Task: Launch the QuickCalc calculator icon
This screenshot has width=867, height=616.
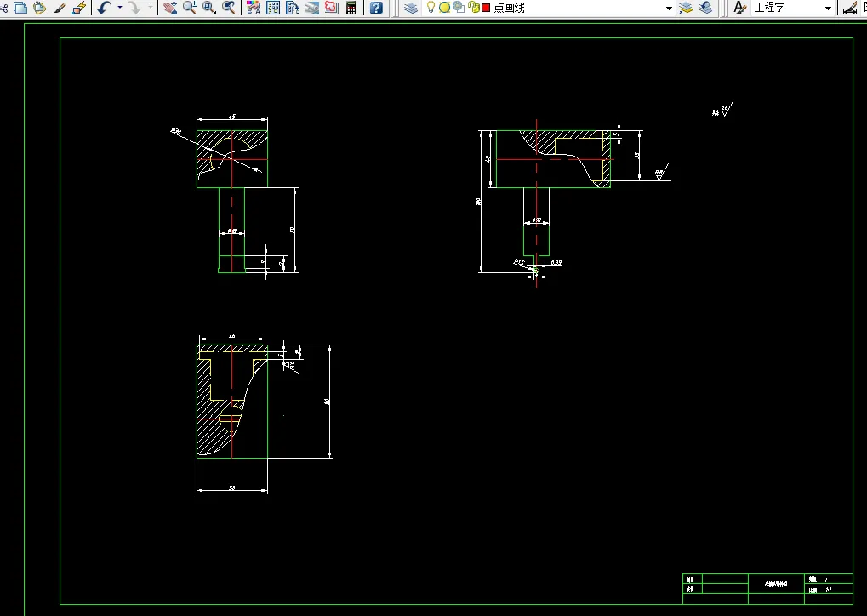Action: (351, 8)
